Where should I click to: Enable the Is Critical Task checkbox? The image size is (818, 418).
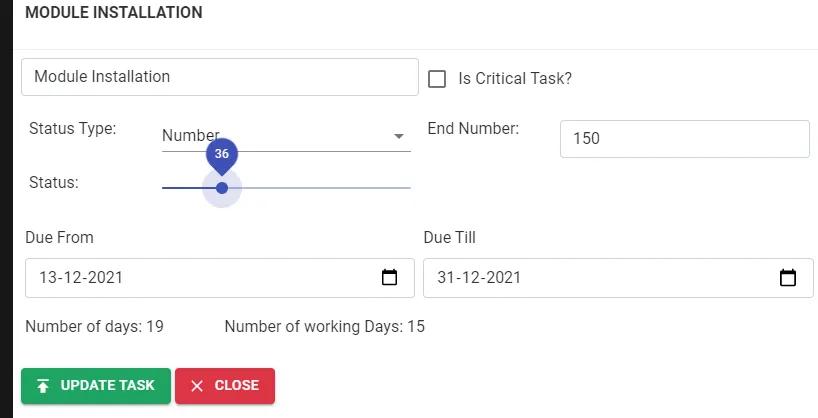[437, 78]
